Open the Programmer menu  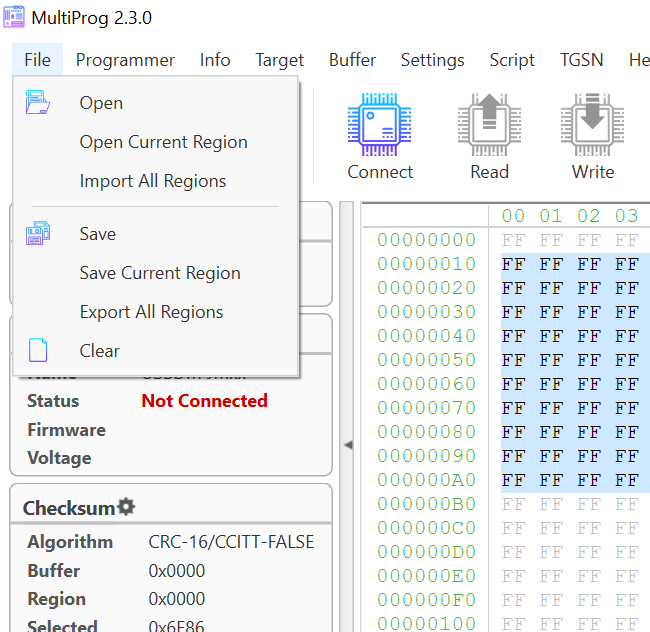125,60
